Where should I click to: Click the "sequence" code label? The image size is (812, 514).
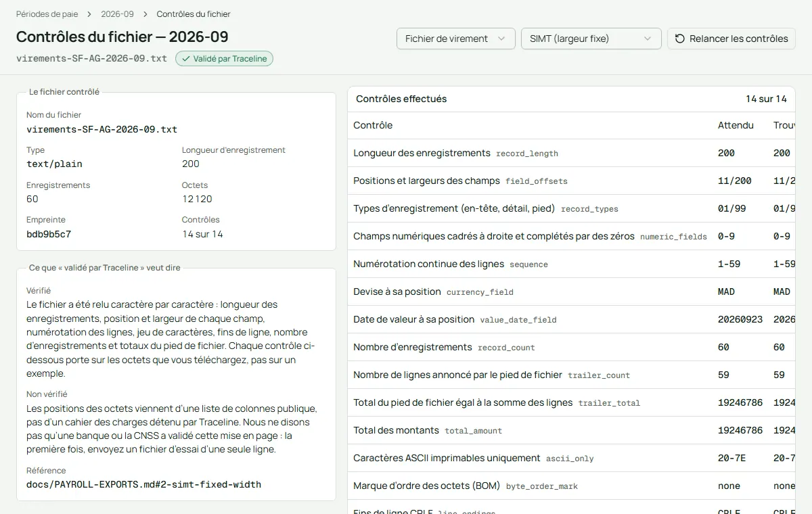tap(528, 264)
